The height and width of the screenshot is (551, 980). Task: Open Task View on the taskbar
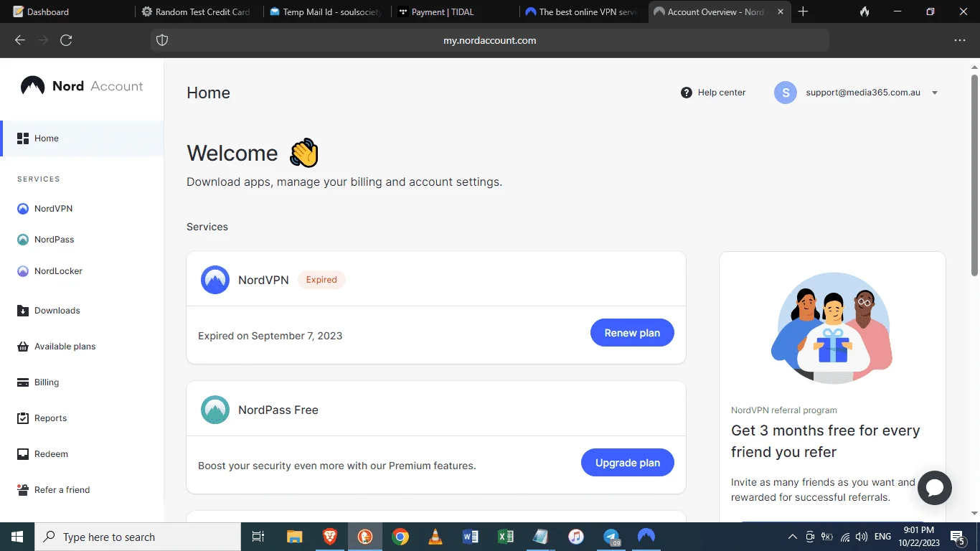point(258,537)
